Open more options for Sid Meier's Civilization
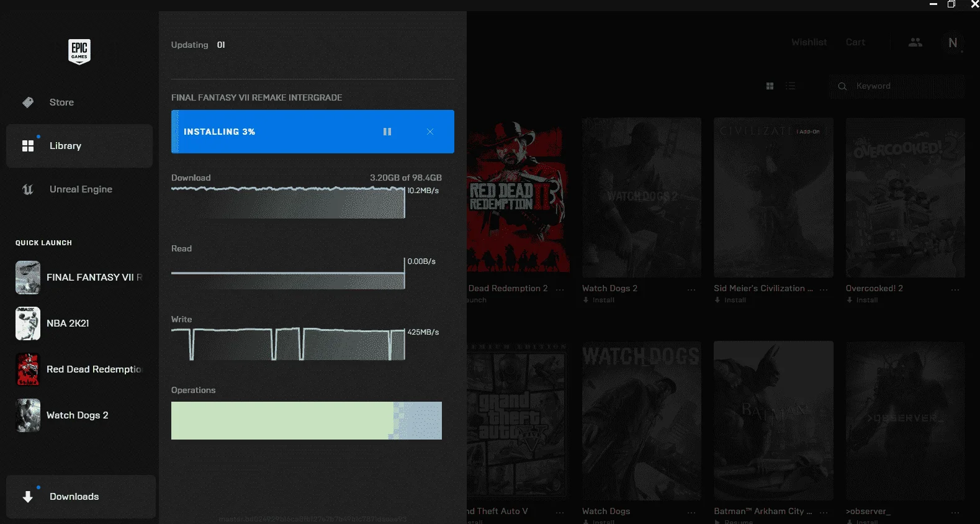The height and width of the screenshot is (524, 980). click(x=824, y=289)
